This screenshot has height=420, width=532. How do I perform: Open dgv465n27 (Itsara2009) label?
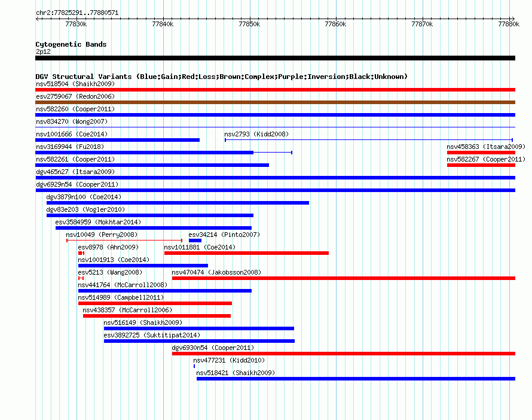[75, 172]
